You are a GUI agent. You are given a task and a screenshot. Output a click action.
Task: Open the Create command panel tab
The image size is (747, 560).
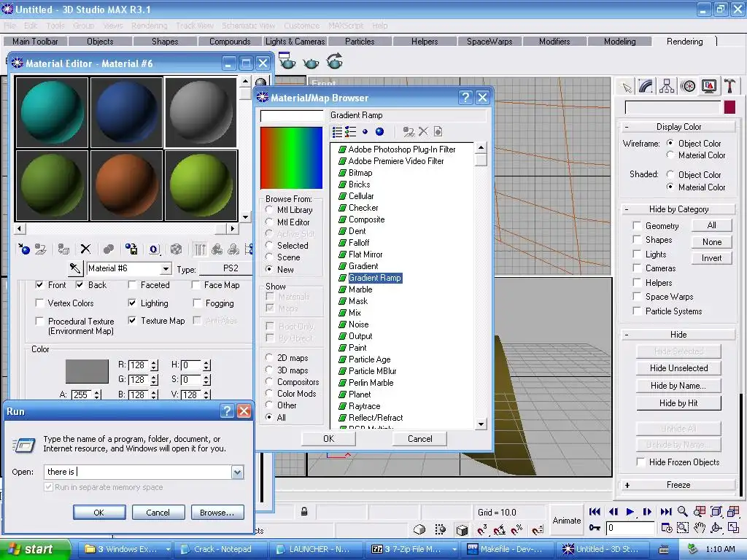tap(627, 87)
